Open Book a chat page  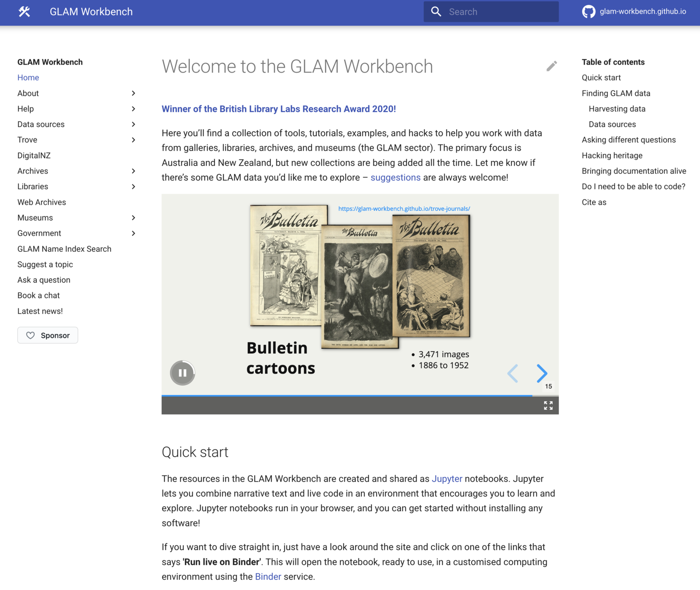click(x=38, y=295)
